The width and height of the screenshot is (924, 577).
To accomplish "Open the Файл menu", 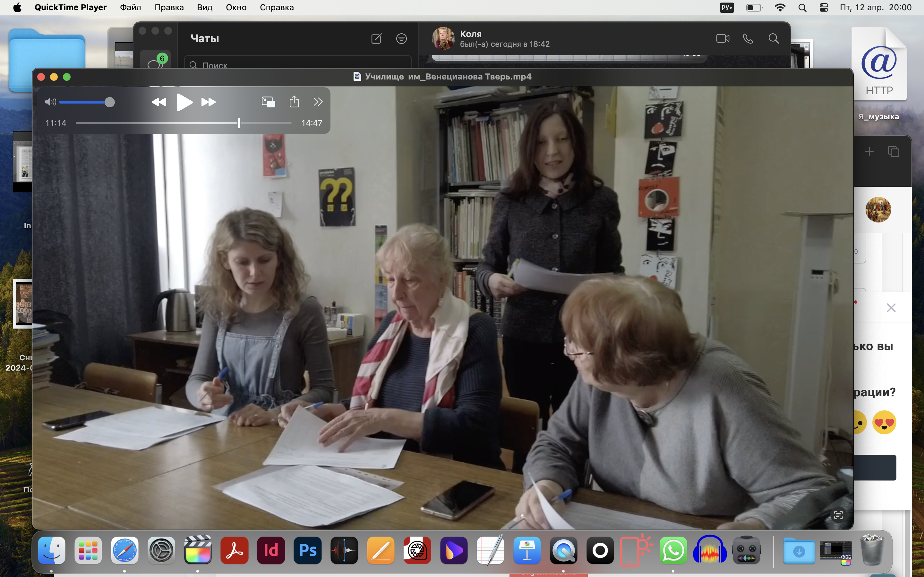I will pyautogui.click(x=130, y=8).
